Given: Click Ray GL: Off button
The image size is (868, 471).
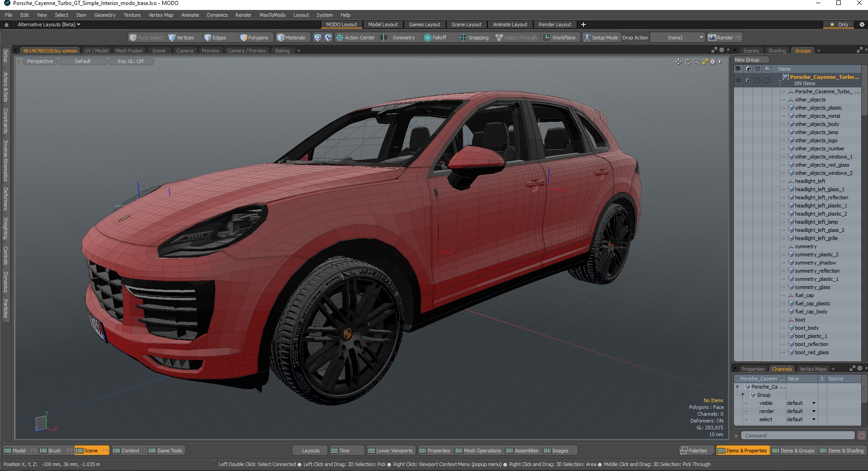Looking at the screenshot, I should click(x=130, y=61).
